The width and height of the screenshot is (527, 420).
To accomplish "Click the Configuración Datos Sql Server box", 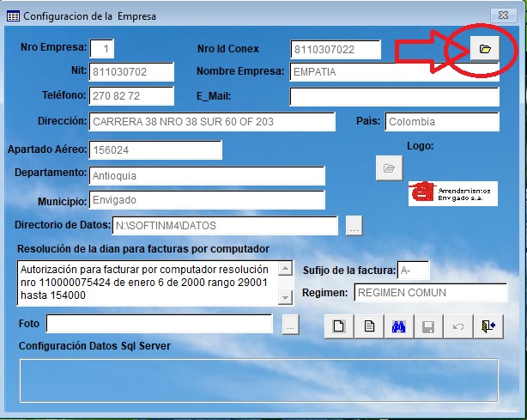I will (x=258, y=380).
